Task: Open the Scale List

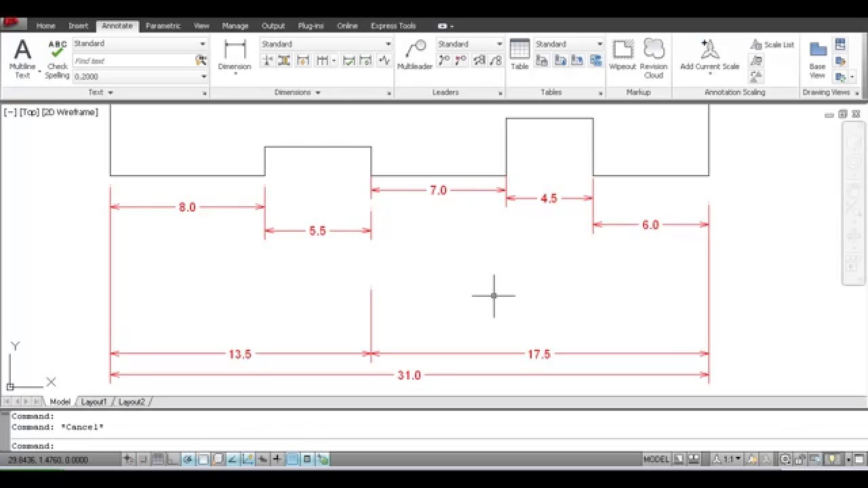Action: coord(772,45)
